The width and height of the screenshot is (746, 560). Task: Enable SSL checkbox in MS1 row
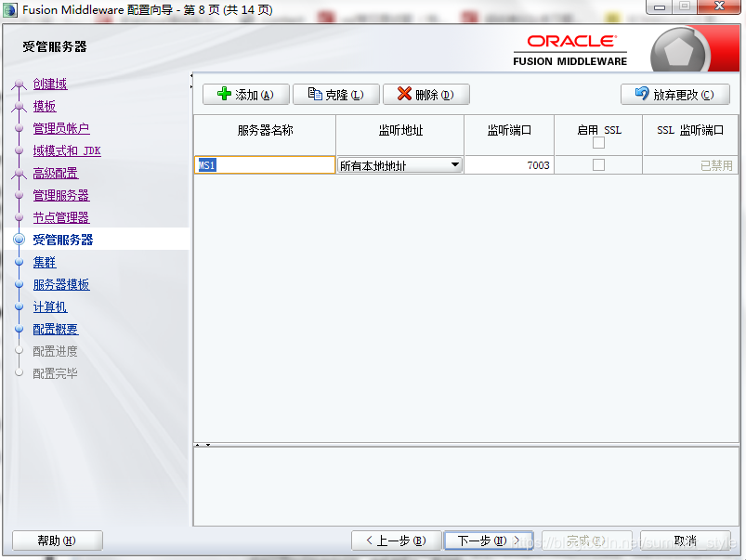[598, 165]
